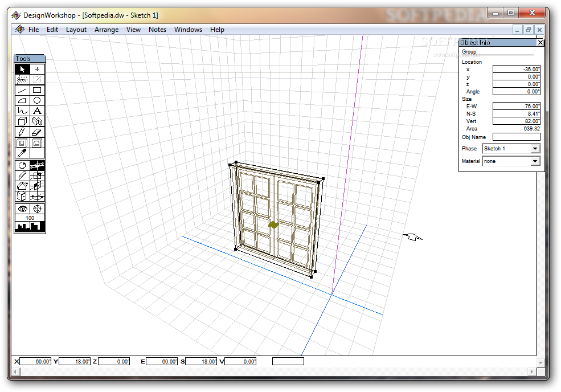
Task: Click the Obj Name input field
Action: tap(516, 137)
